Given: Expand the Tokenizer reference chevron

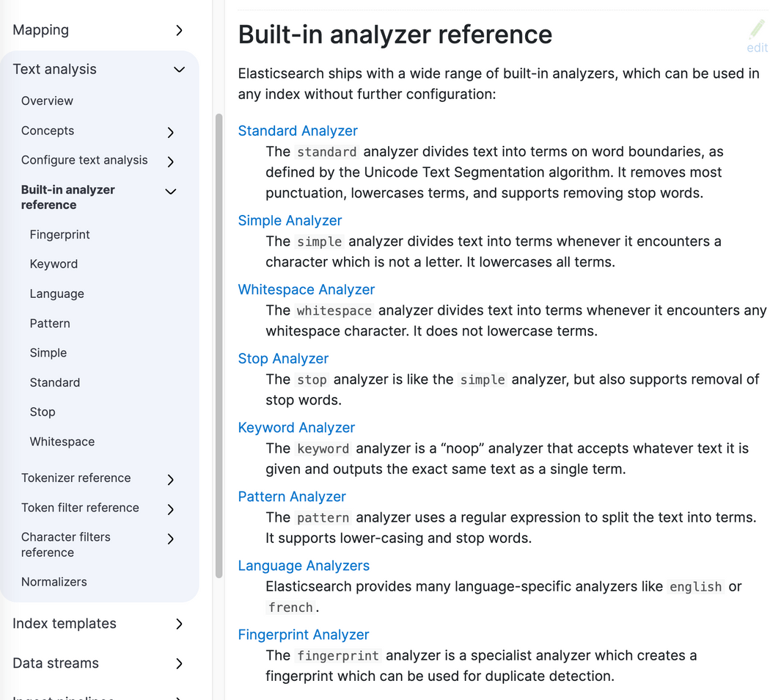Looking at the screenshot, I should pos(171,479).
